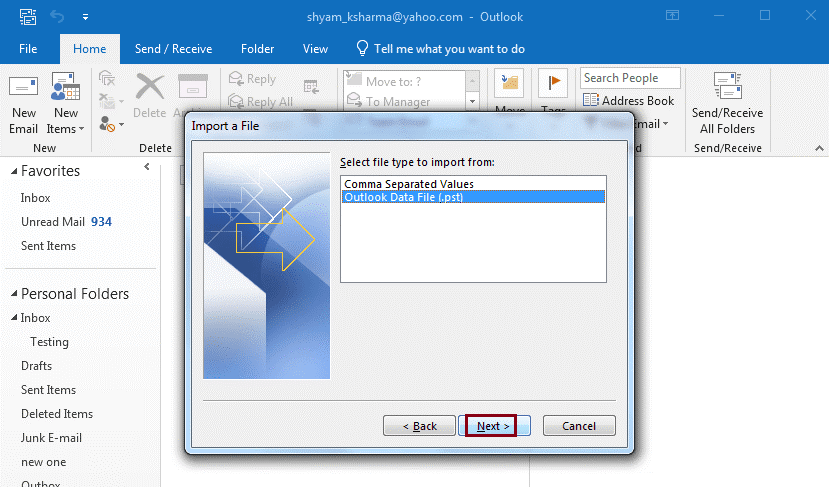Image resolution: width=829 pixels, height=487 pixels.
Task: Select the Move to: ? quick step
Action: click(393, 81)
